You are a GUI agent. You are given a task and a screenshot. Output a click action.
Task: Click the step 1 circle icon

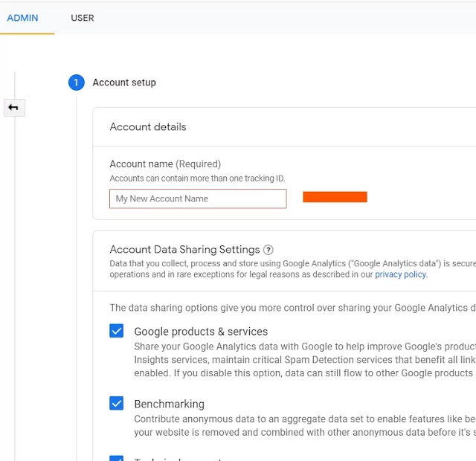tap(77, 83)
